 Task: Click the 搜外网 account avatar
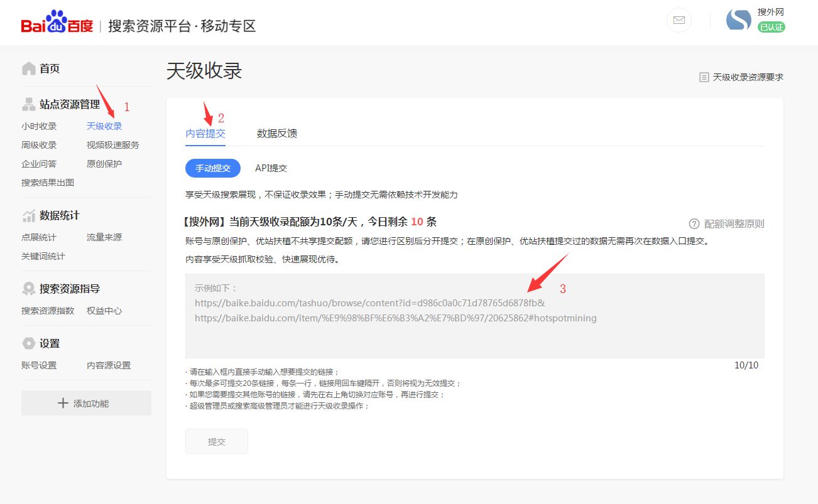[738, 20]
